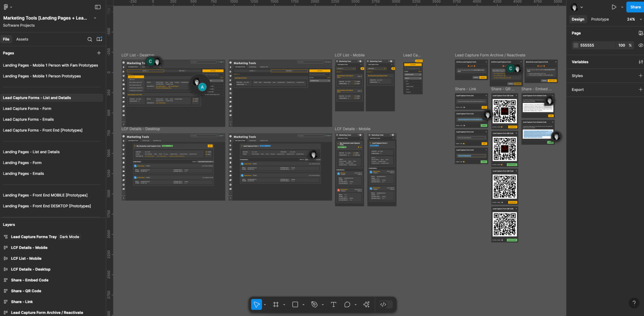Toggle page background color visibility eye

coord(641,45)
